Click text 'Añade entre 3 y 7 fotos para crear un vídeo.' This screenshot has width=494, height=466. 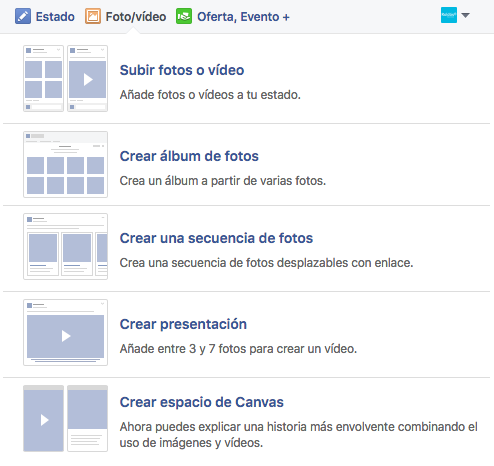238,349
